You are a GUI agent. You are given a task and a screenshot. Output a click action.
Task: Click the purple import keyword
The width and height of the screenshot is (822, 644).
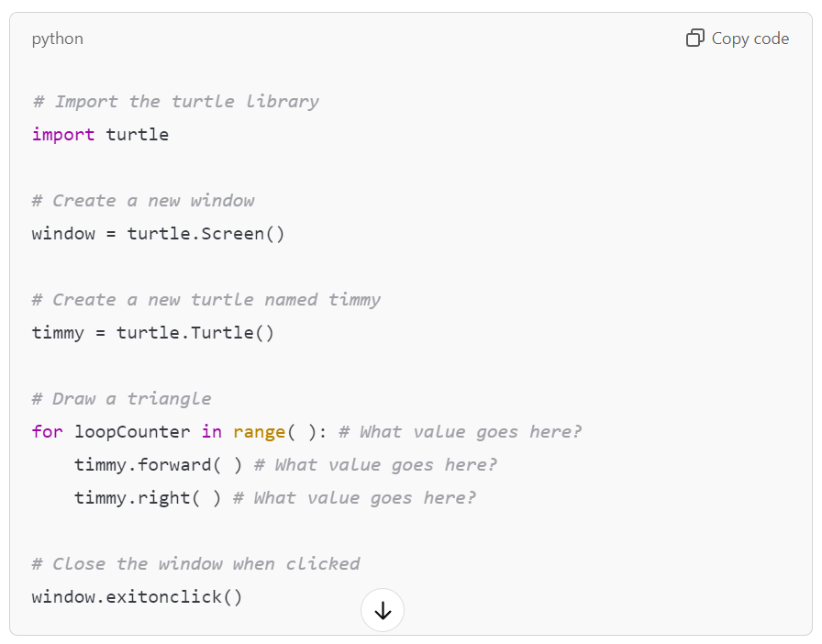pos(62,134)
